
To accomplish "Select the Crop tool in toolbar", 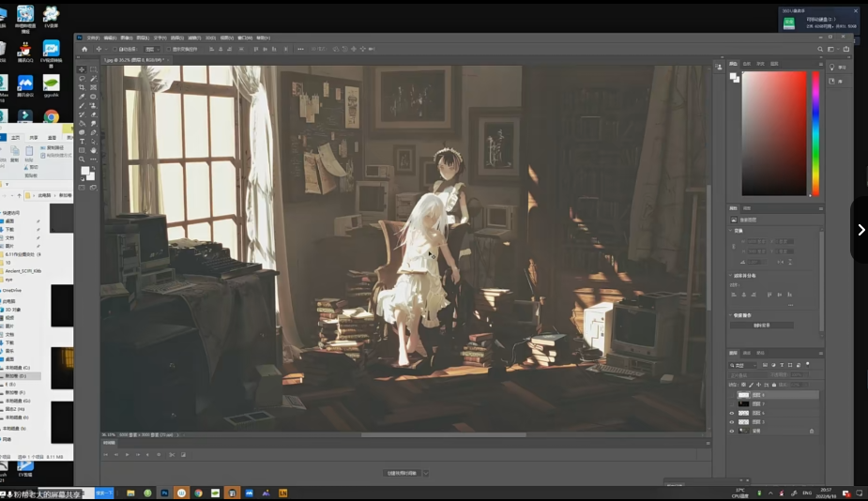I will (x=82, y=87).
